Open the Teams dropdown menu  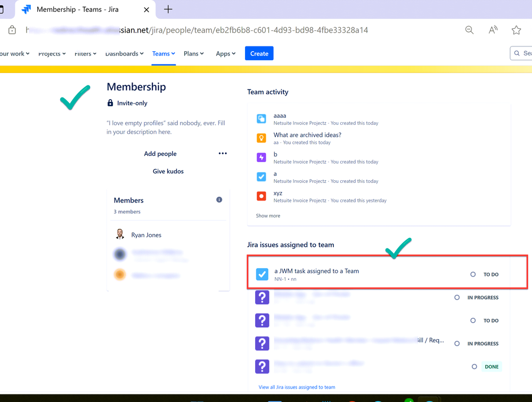click(163, 54)
